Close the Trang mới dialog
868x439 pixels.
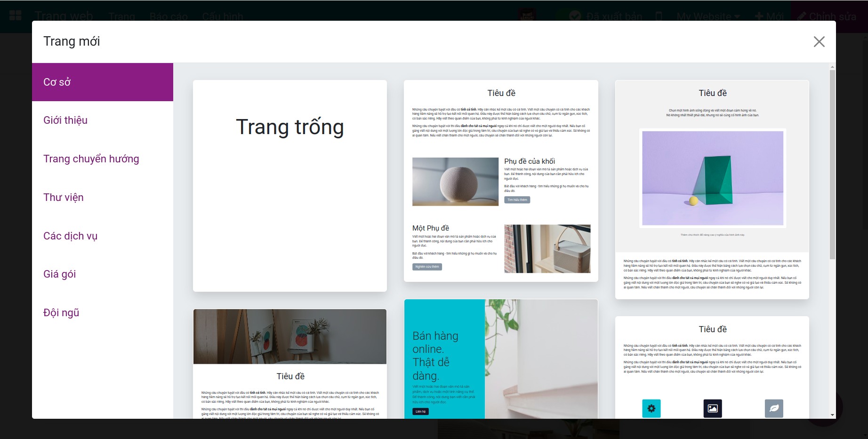coord(819,42)
